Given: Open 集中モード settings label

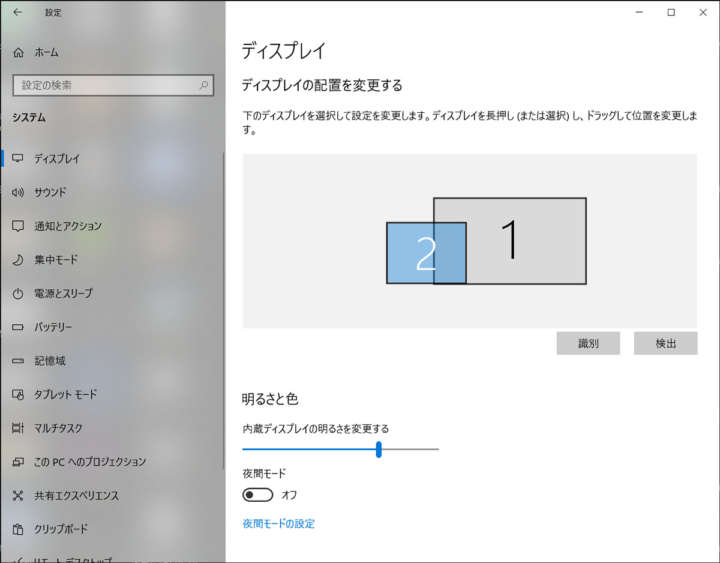Looking at the screenshot, I should click(56, 259).
